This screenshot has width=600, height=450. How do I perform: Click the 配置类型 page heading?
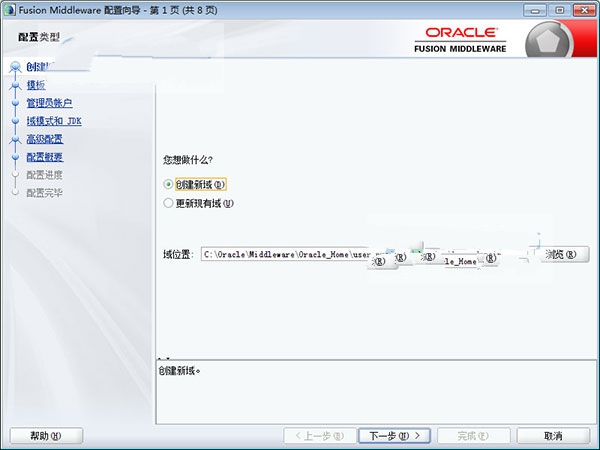coord(39,37)
